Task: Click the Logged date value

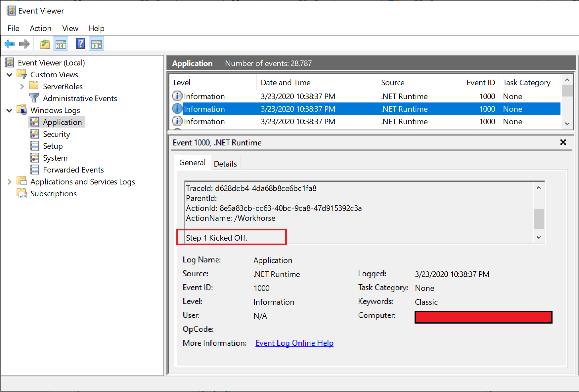Action: (452, 274)
